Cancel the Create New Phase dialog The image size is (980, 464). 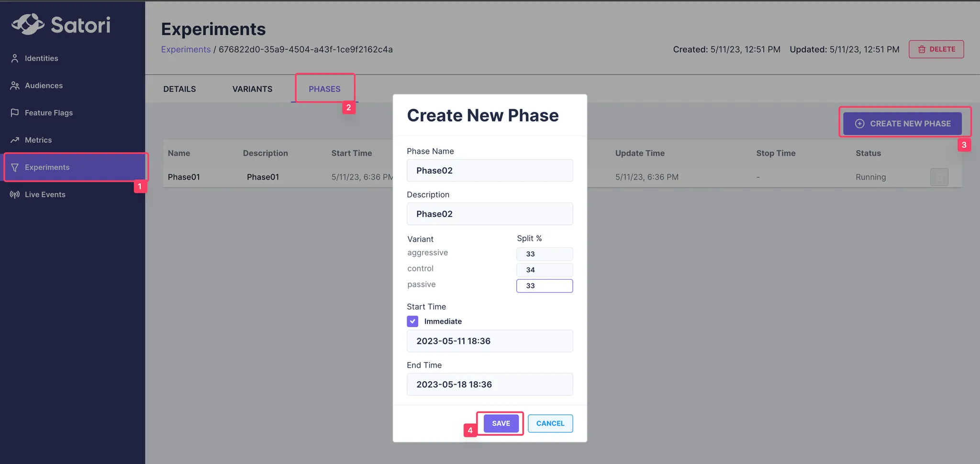[x=550, y=423]
